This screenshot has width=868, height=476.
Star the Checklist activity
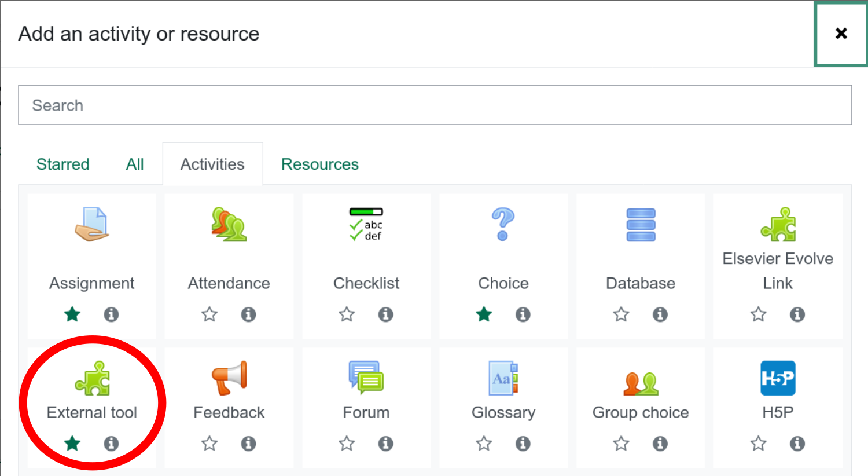coord(347,314)
